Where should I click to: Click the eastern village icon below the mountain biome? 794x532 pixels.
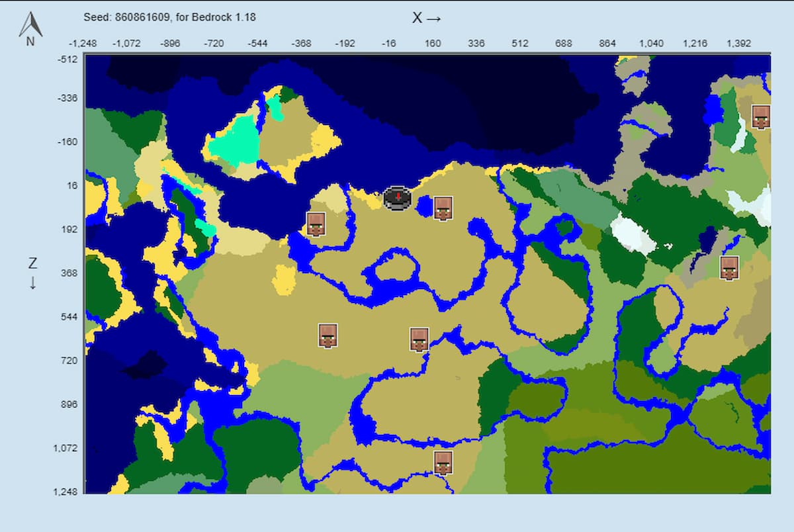(x=729, y=268)
